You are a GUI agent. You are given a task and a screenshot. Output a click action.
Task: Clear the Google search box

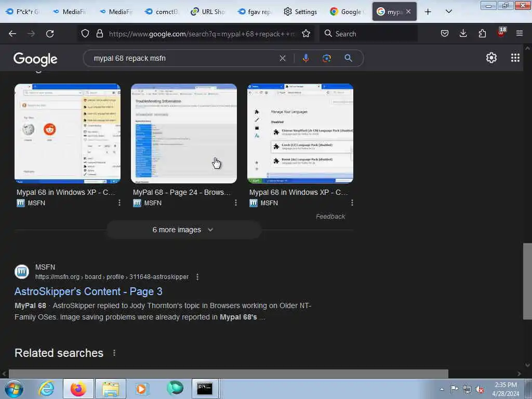pyautogui.click(x=282, y=58)
